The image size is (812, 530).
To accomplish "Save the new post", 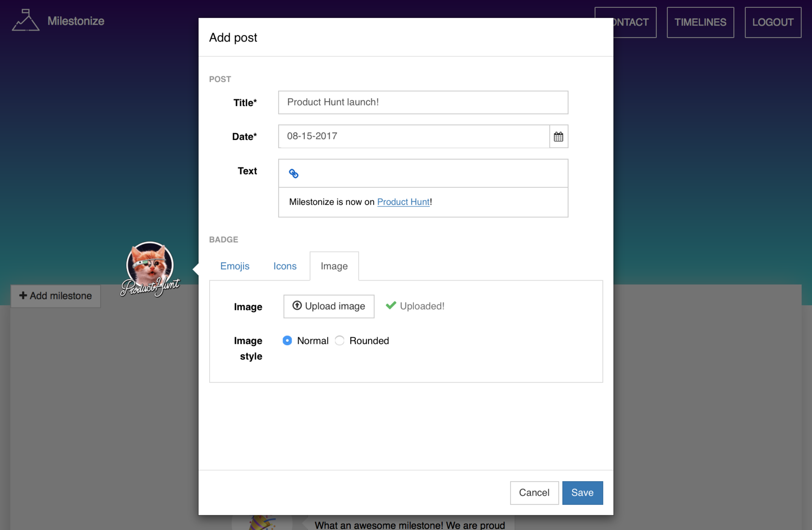I will [x=582, y=492].
